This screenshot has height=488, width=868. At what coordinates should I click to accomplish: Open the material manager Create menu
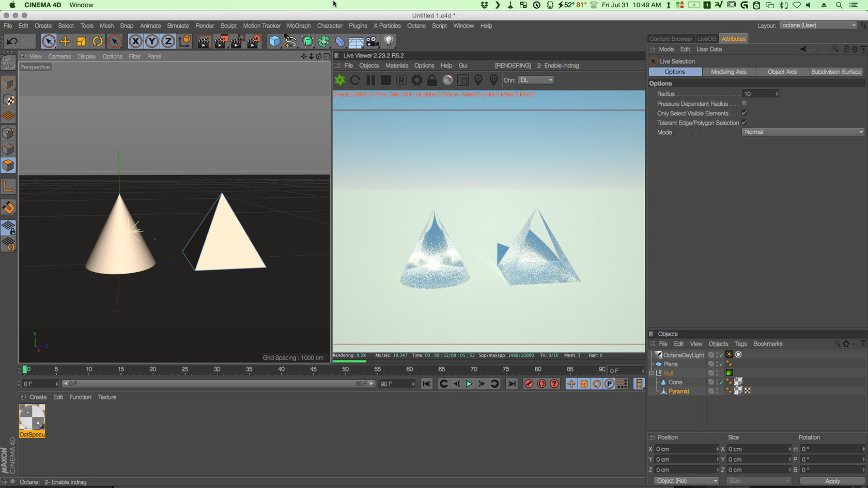point(38,397)
